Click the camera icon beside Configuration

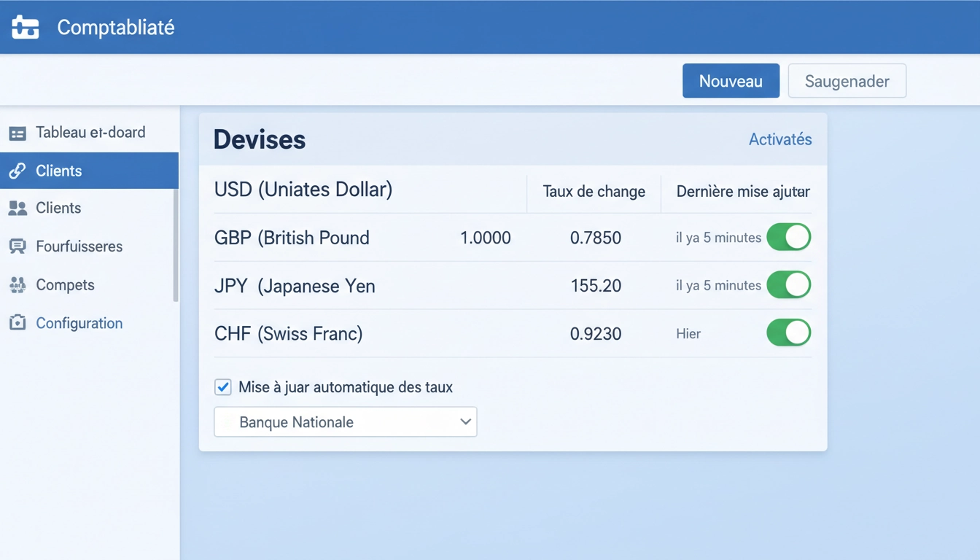point(17,323)
